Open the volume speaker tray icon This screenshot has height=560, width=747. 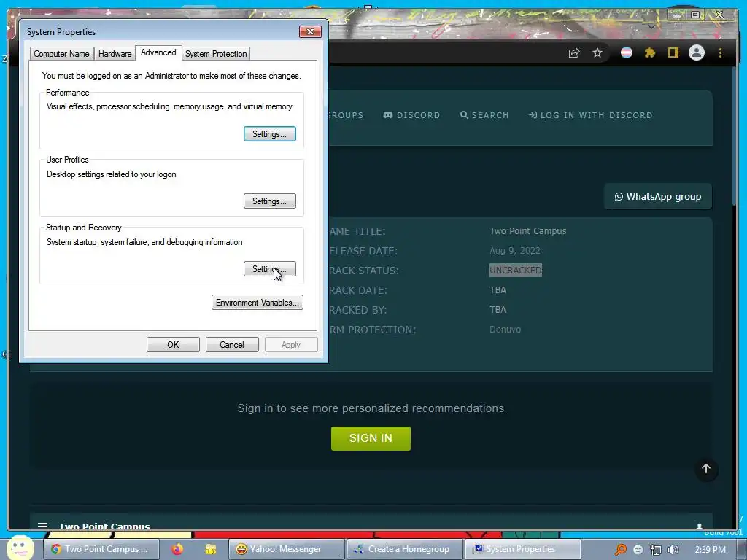click(x=673, y=550)
